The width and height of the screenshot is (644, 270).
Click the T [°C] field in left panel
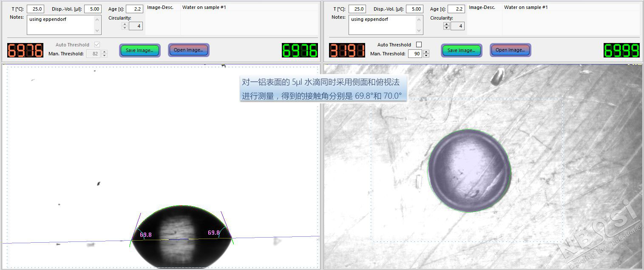point(35,9)
